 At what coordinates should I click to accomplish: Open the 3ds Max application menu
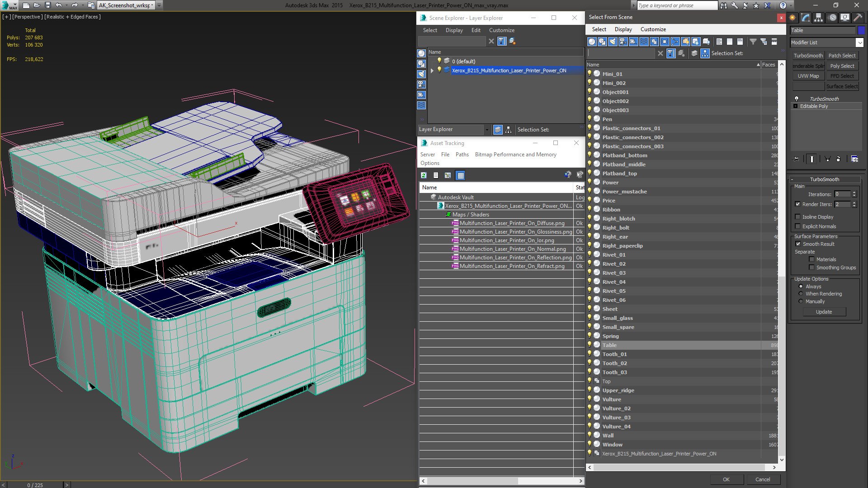click(x=9, y=5)
